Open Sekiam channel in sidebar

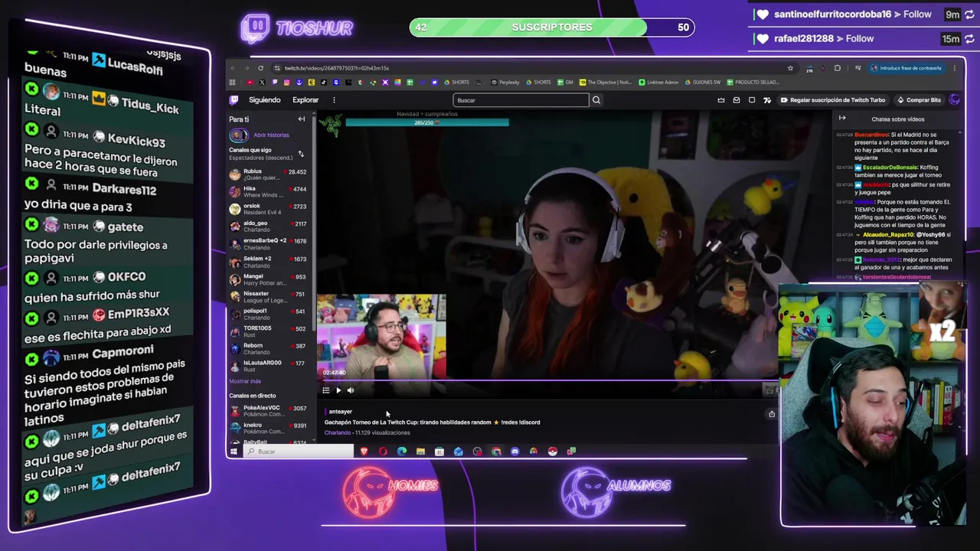pyautogui.click(x=268, y=262)
